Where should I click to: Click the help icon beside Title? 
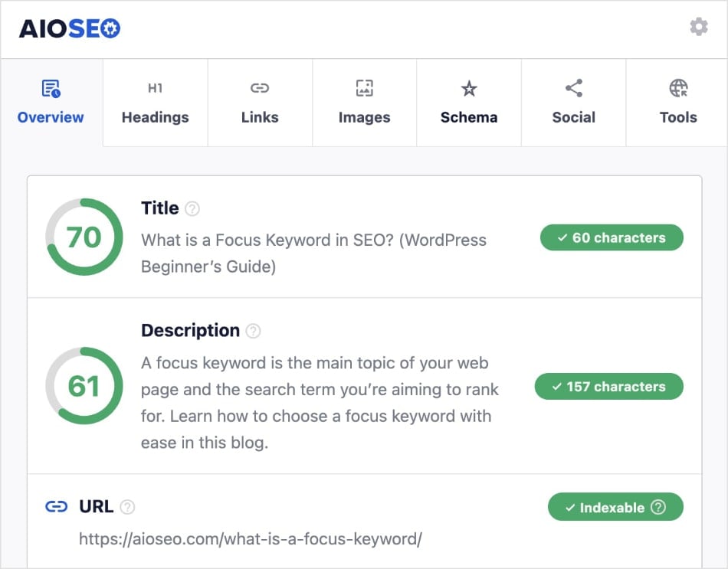pyautogui.click(x=193, y=208)
